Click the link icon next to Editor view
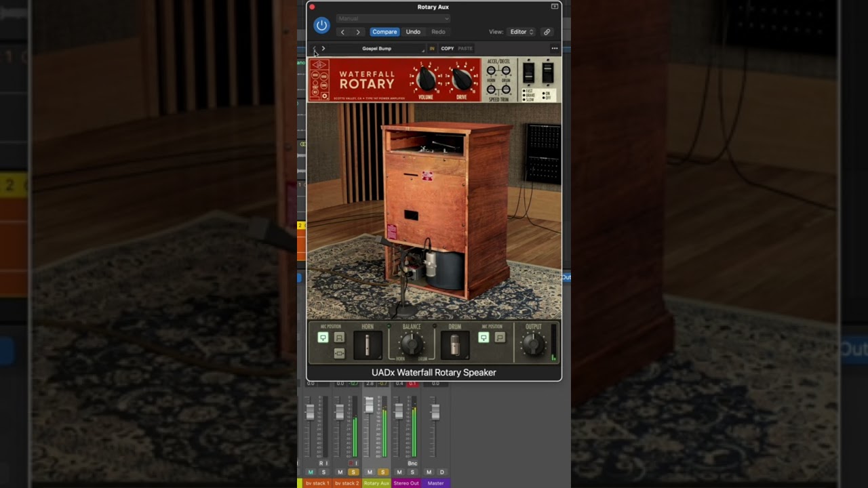Screen dimensions: 868x488 click(547, 32)
